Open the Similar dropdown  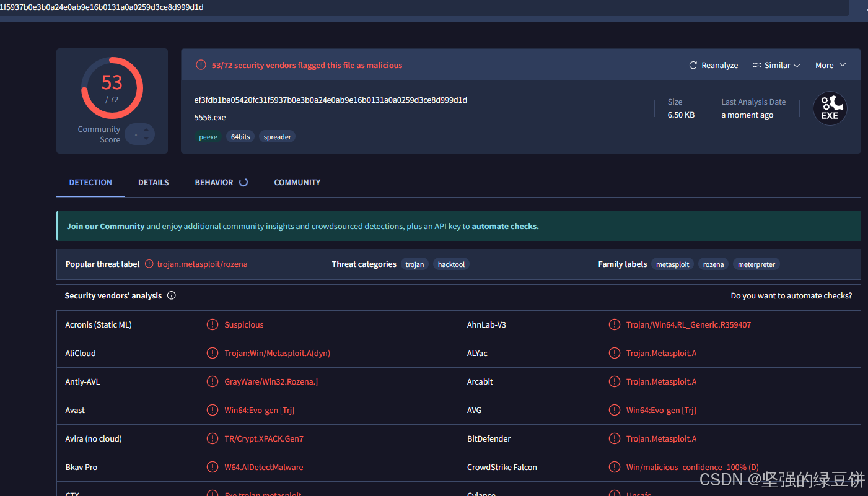tap(776, 65)
